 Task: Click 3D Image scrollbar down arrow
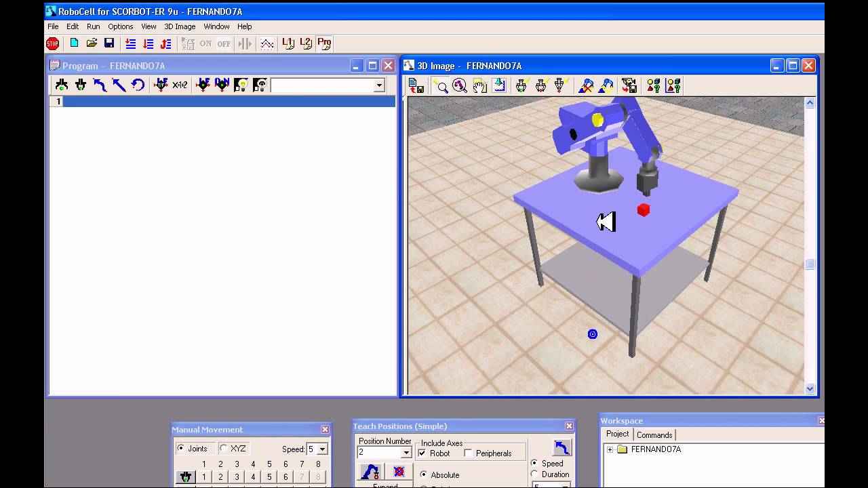click(810, 389)
